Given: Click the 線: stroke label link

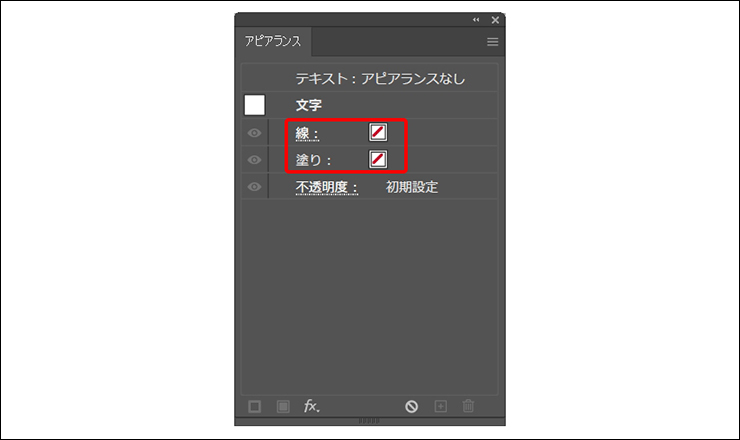Looking at the screenshot, I should click(307, 133).
